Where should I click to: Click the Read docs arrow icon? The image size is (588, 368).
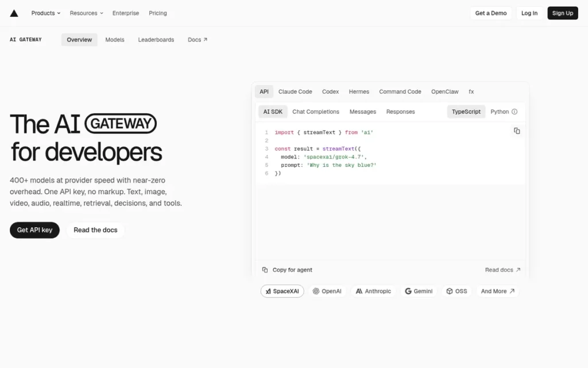pyautogui.click(x=518, y=270)
